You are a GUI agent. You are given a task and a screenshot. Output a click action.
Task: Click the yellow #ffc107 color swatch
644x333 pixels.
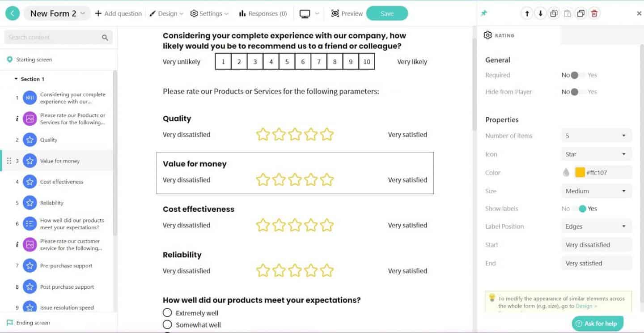(x=580, y=173)
